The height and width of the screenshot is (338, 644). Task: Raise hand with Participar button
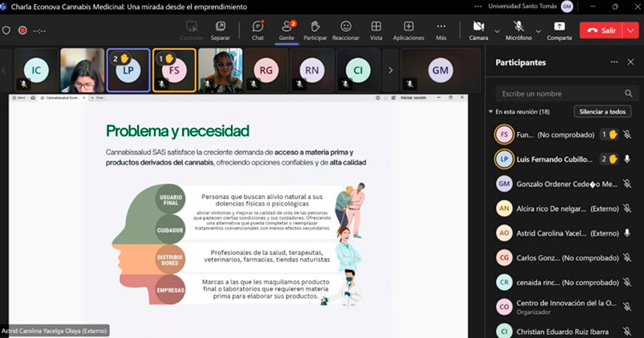click(x=315, y=30)
